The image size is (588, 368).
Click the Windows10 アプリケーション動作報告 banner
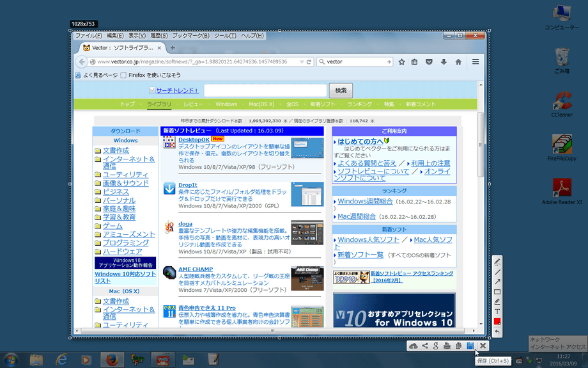pyautogui.click(x=125, y=263)
